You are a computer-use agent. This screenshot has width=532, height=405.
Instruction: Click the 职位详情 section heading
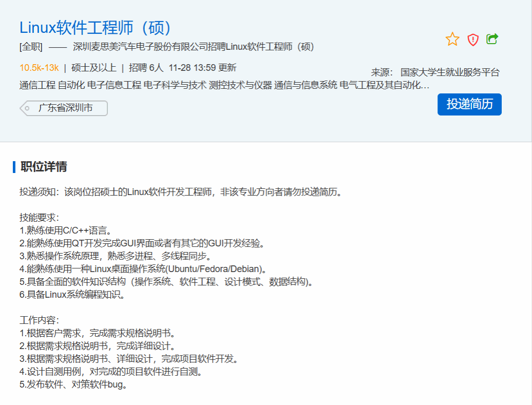tap(44, 167)
